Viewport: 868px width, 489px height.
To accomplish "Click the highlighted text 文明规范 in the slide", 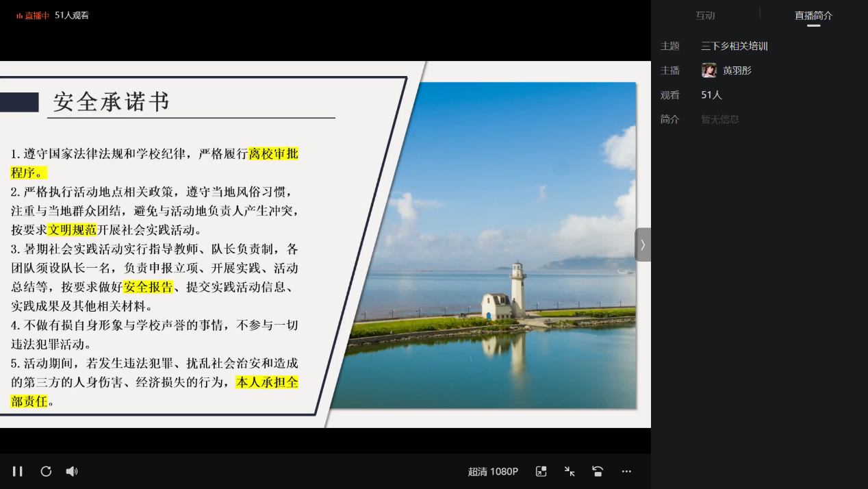I will [72, 230].
